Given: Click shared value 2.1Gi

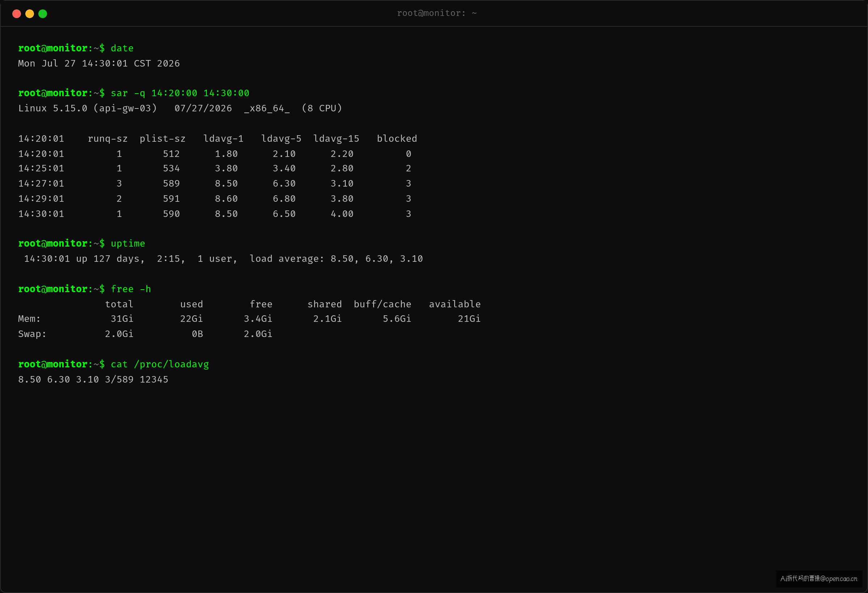Looking at the screenshot, I should [x=328, y=319].
